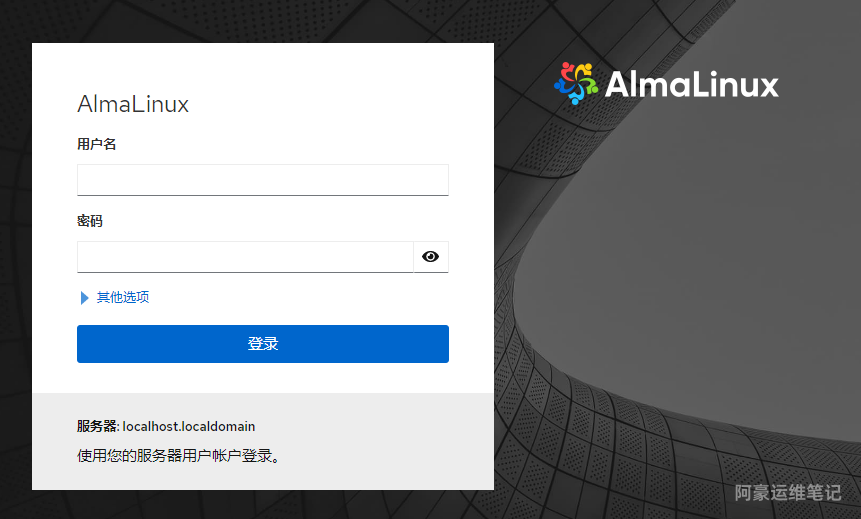The height and width of the screenshot is (519, 861).
Task: Click the gray footer panel of login card
Action: (x=262, y=441)
